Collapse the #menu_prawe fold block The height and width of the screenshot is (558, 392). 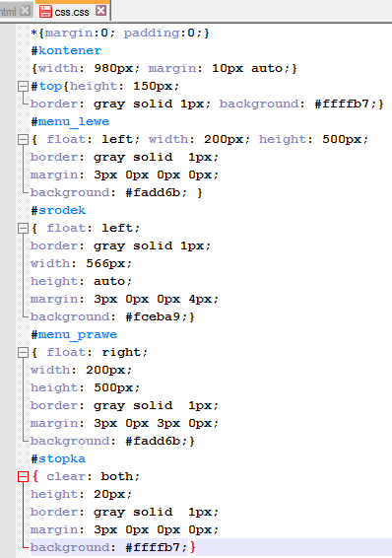pos(23,352)
